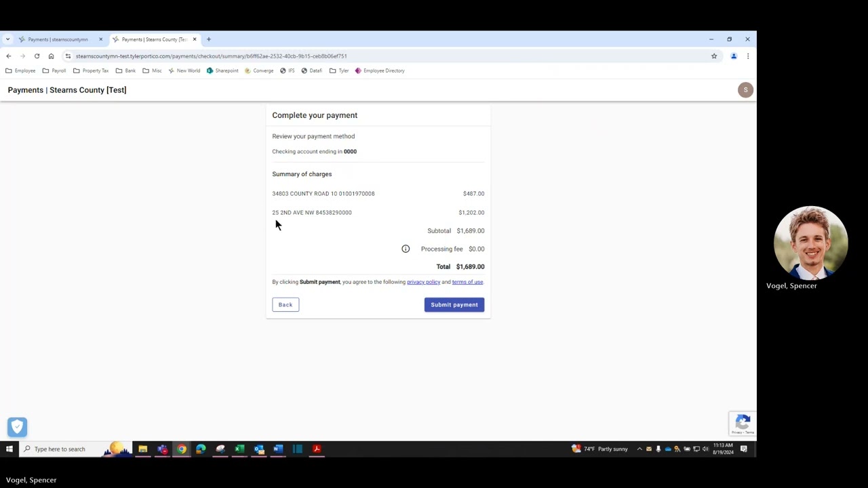Open the Bank bookmark folder
Viewport: 868px width, 488px height.
click(x=125, y=70)
